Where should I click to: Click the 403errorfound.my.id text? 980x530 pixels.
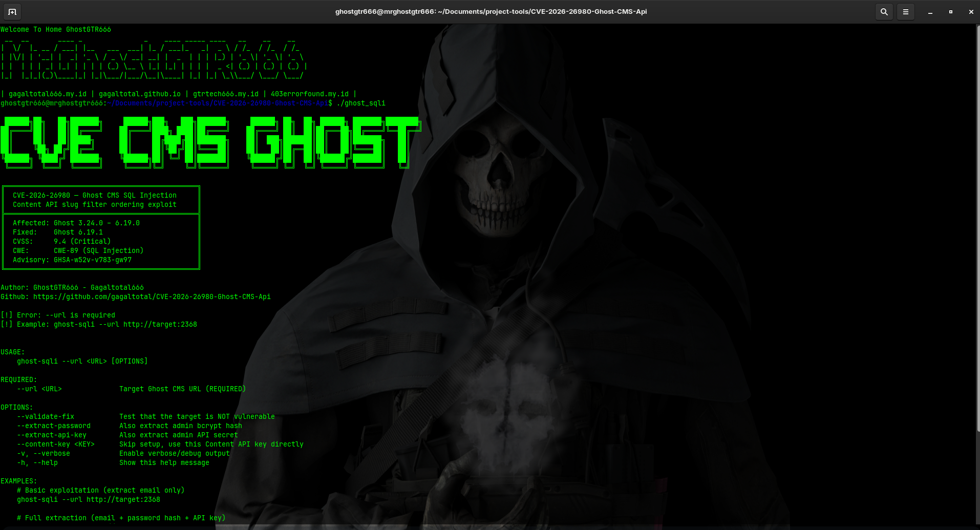tap(310, 94)
